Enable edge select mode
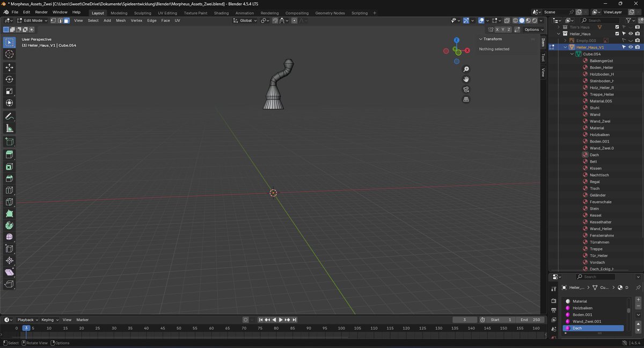 [60, 20]
